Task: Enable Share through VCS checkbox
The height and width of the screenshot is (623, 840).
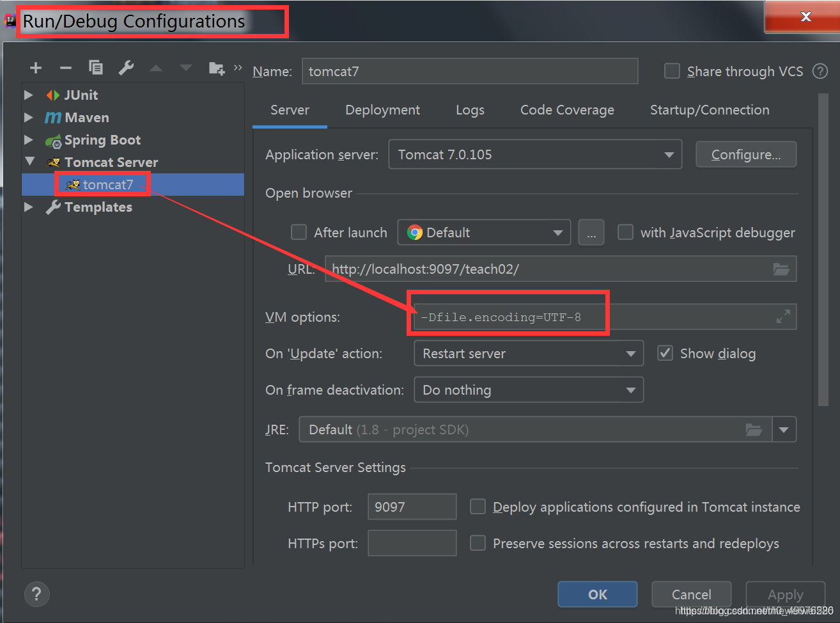Action: point(672,71)
